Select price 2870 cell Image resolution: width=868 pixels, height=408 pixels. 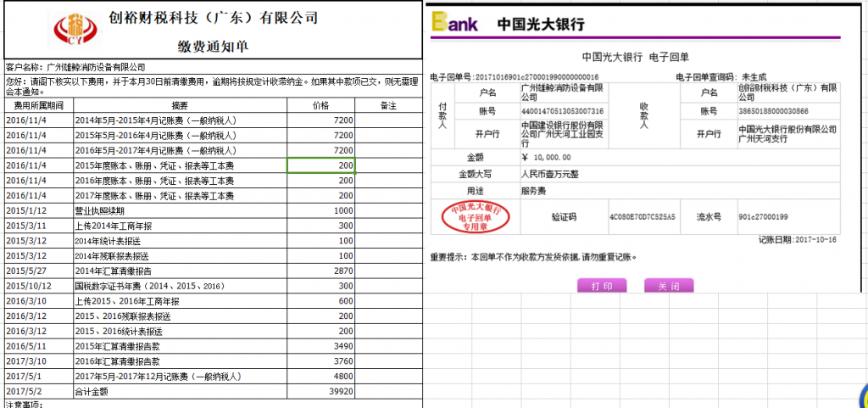[x=320, y=271]
